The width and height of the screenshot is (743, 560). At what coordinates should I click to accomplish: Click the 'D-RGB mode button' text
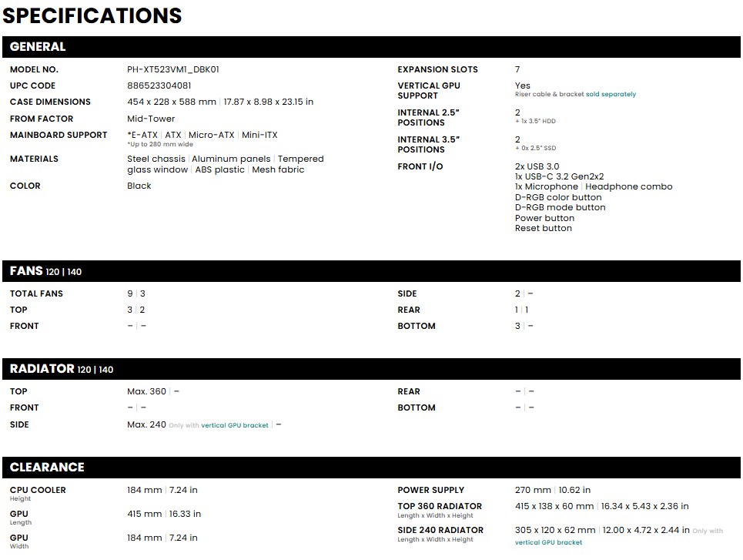click(x=560, y=207)
